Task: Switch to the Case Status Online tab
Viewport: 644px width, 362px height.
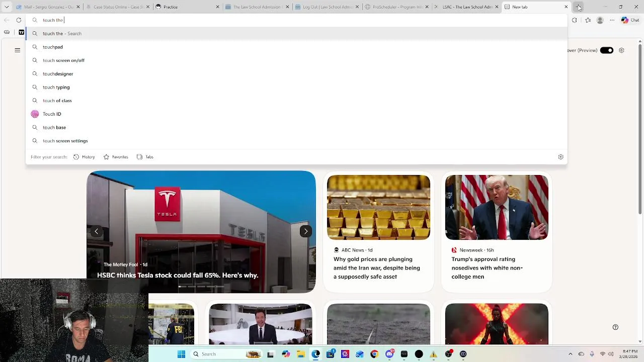Action: point(117,7)
